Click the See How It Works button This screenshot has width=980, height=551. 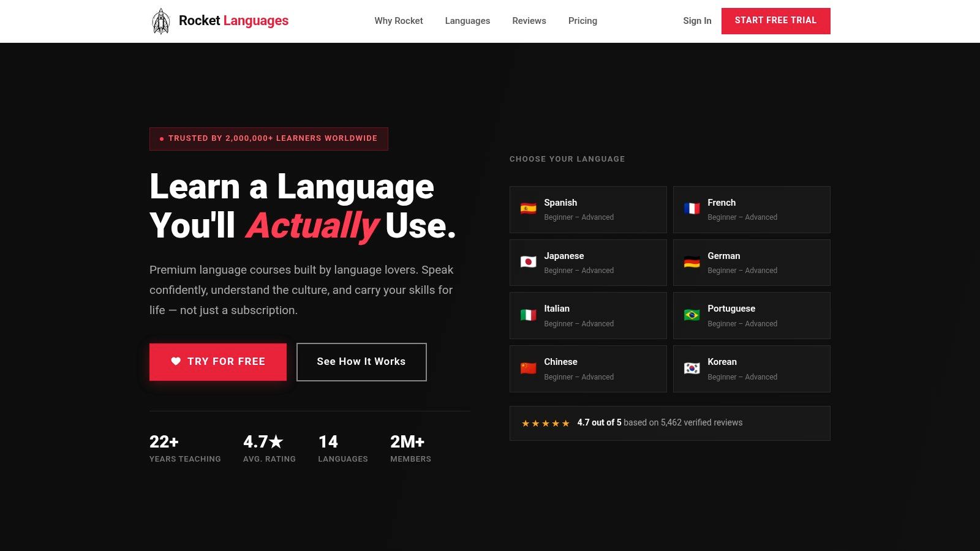tap(361, 362)
